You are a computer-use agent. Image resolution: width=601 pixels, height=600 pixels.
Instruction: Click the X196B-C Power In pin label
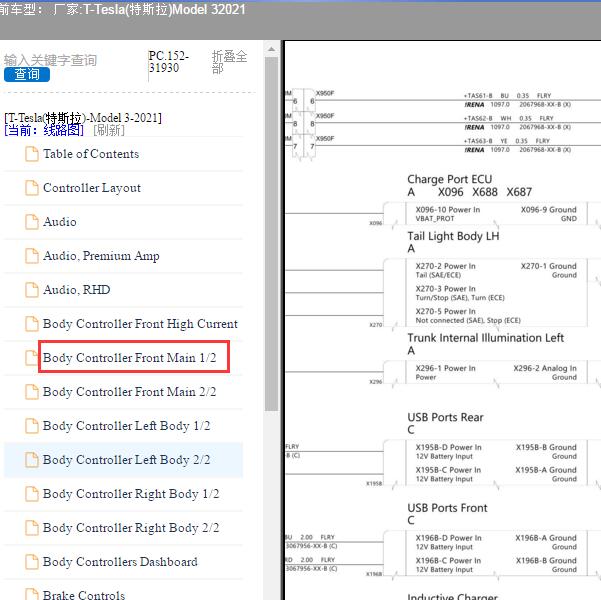coord(448,561)
